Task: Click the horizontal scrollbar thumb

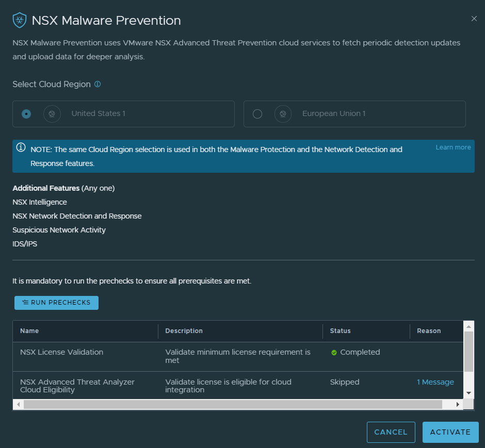Action: pyautogui.click(x=233, y=404)
